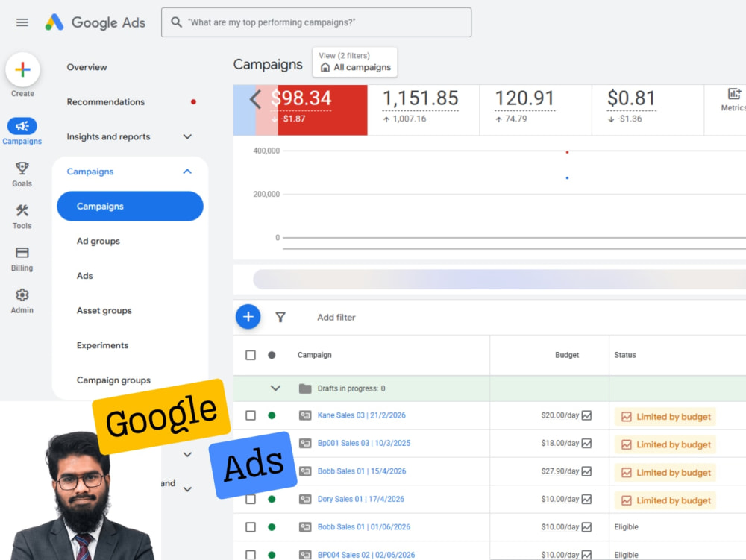Click Limited by budget for Bp001 Sales 03

click(665, 444)
